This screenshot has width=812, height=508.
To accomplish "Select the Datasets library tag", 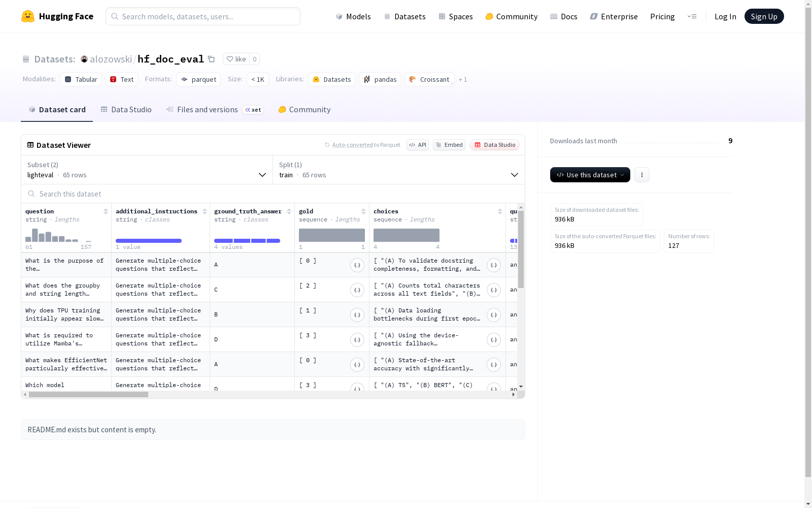I will click(332, 79).
